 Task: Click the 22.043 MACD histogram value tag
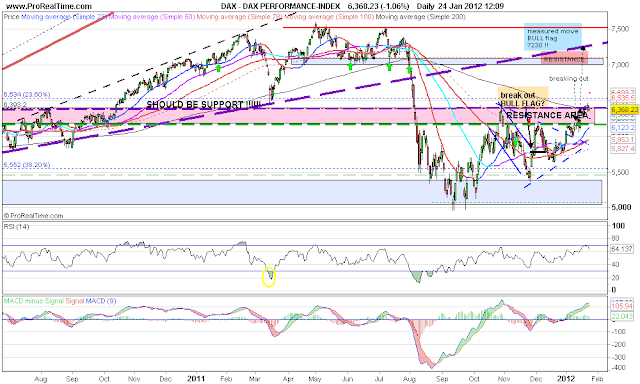(623, 317)
